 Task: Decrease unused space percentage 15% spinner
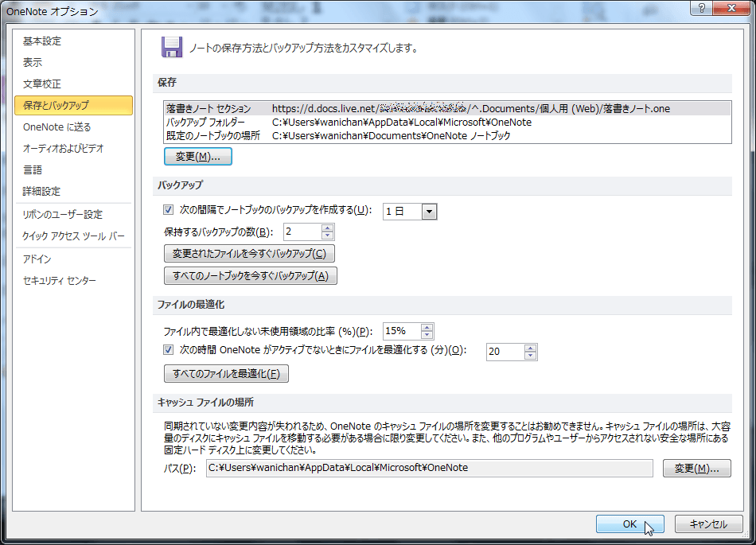click(427, 335)
